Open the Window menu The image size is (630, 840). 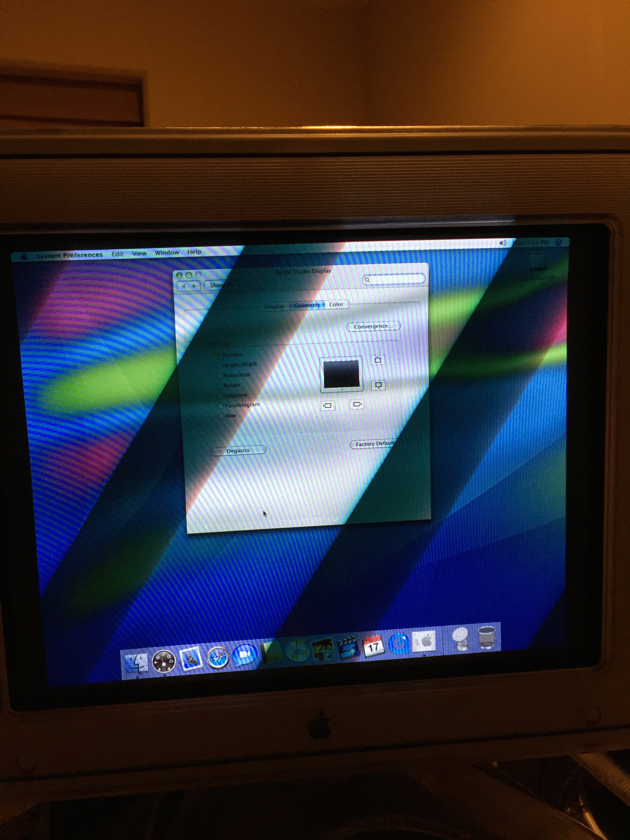coord(167,253)
